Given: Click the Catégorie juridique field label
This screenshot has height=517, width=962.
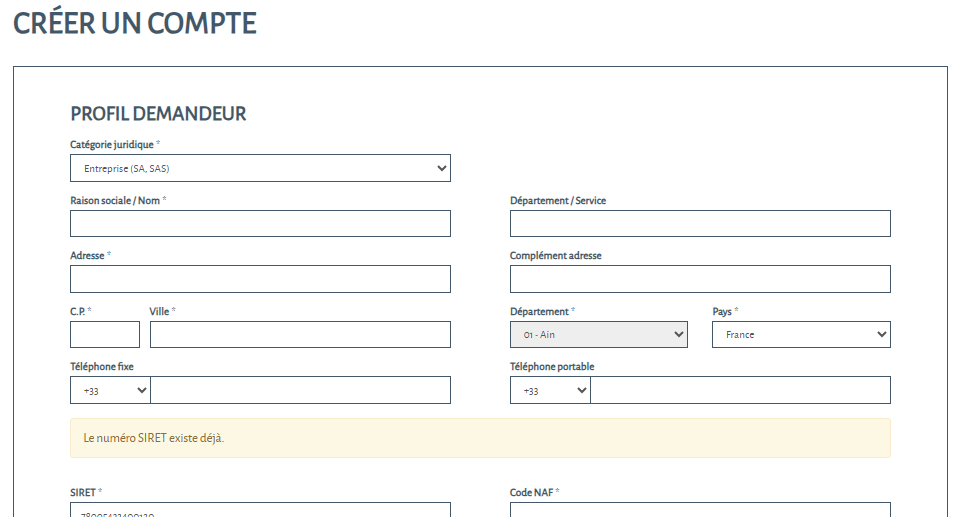Looking at the screenshot, I should coord(112,145).
